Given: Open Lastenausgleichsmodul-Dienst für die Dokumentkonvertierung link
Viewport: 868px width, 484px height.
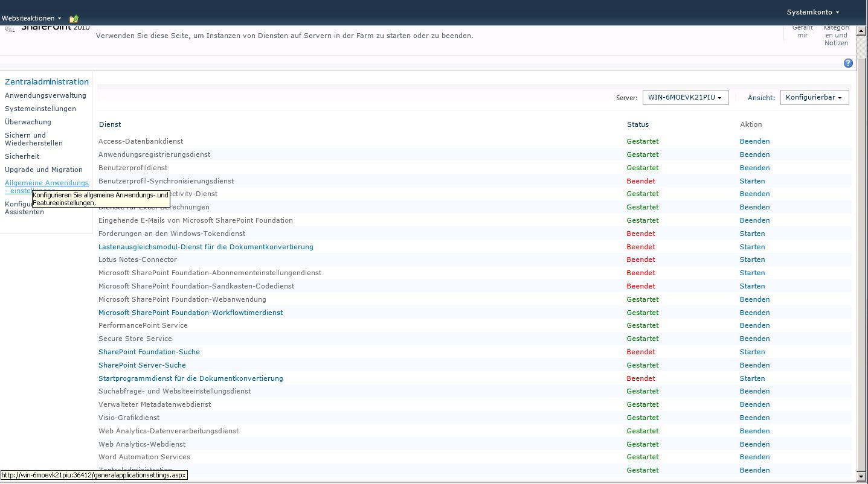Looking at the screenshot, I should pyautogui.click(x=206, y=247).
